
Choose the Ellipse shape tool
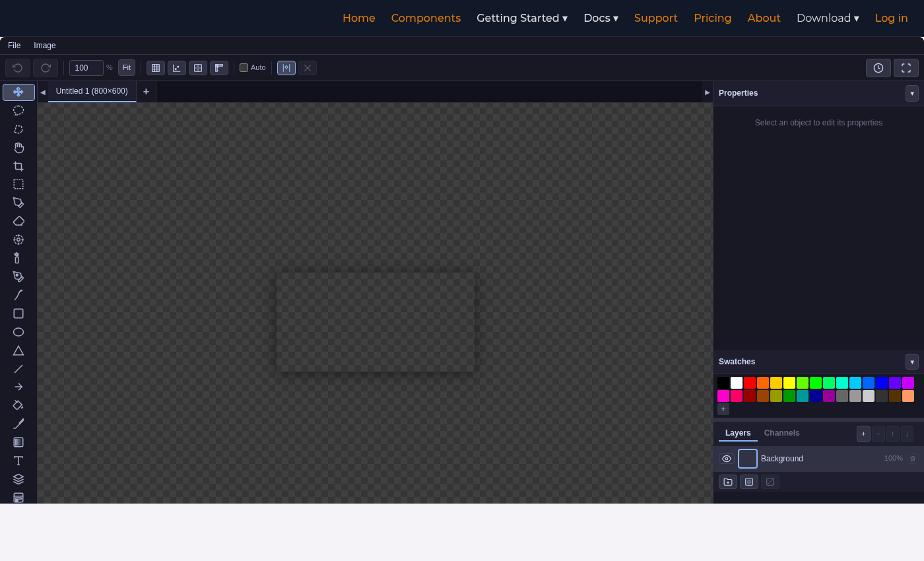18,332
